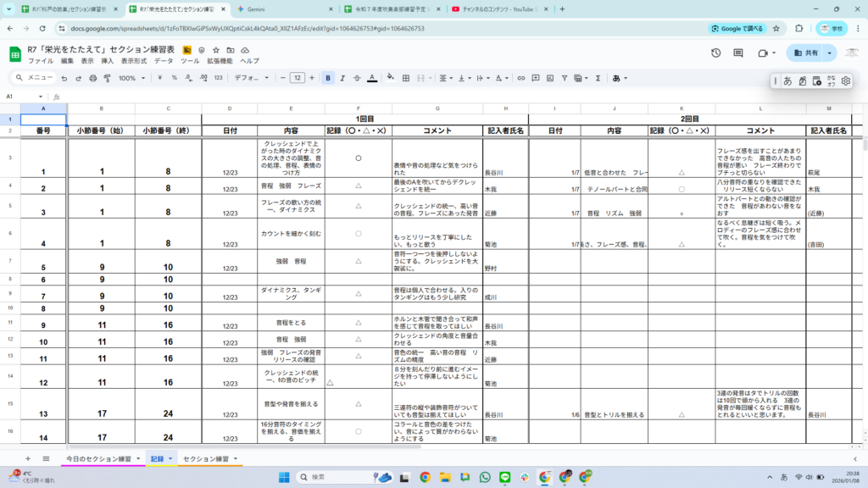This screenshot has width=868, height=488.
Task: Toggle italic formatting
Action: click(x=342, y=78)
